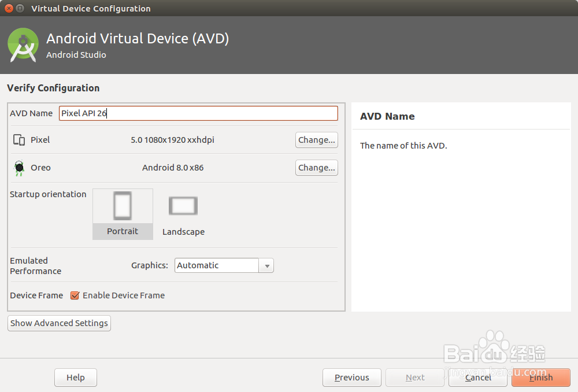578x392 pixels.
Task: Toggle Enable Device Frame checkbox
Action: coord(75,296)
